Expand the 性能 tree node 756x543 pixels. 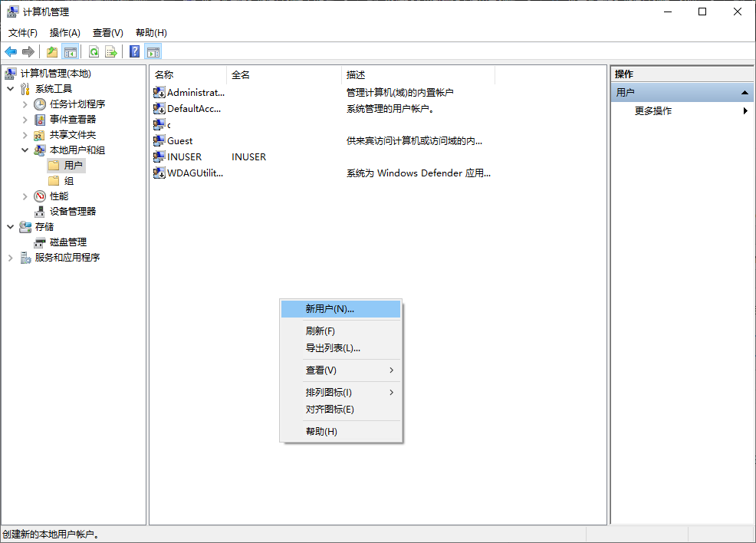coord(25,196)
